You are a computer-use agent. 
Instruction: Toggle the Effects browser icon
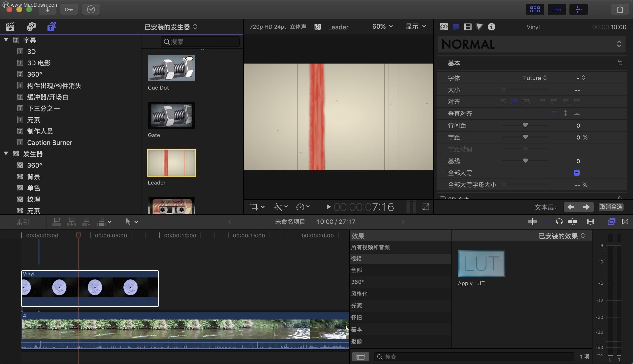pyautogui.click(x=611, y=222)
